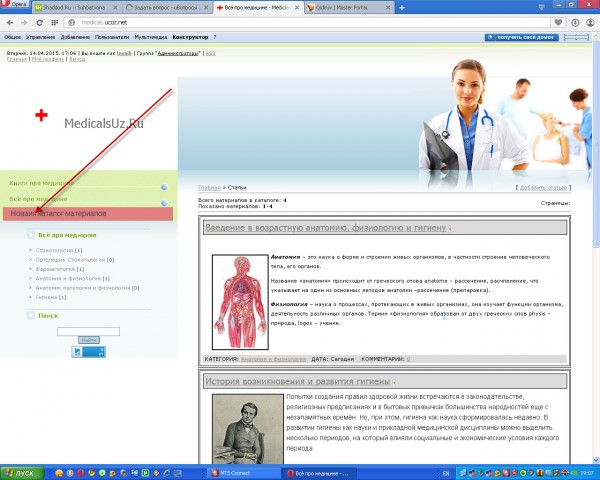This screenshot has width=600, height=480.
Task: Open the Общее admin menu
Action: (12, 37)
